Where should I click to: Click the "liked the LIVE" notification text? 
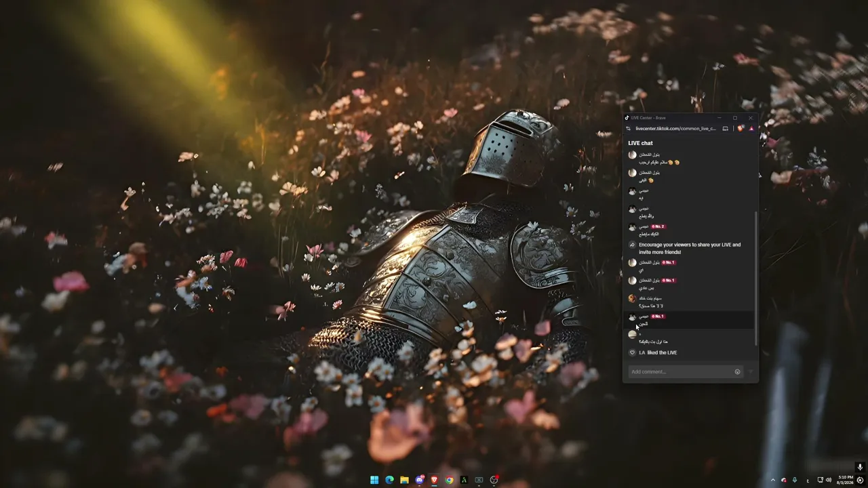coord(662,352)
